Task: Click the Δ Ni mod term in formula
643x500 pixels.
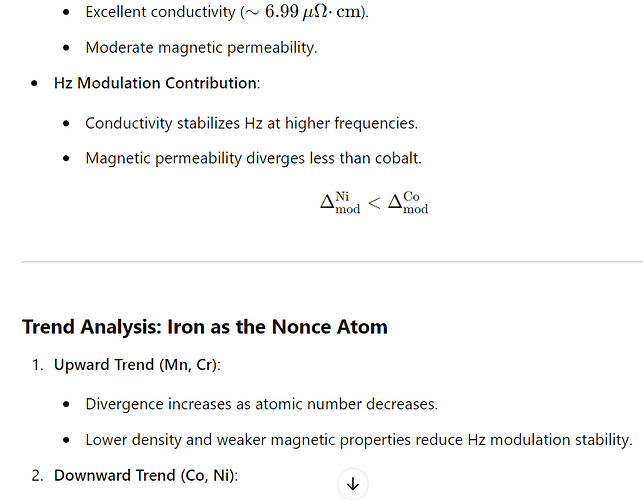Action: [x=340, y=203]
